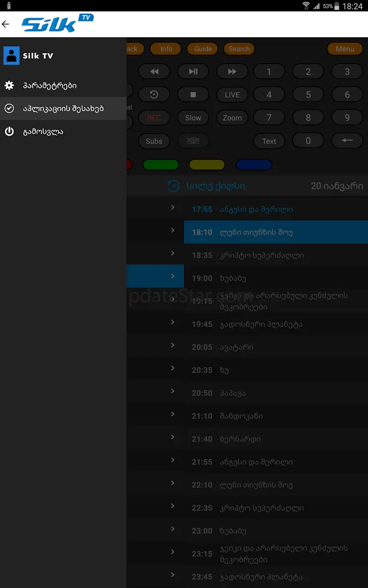This screenshot has height=588, width=368.
Task: Expand chevron left of 17:55 row
Action: point(173,207)
